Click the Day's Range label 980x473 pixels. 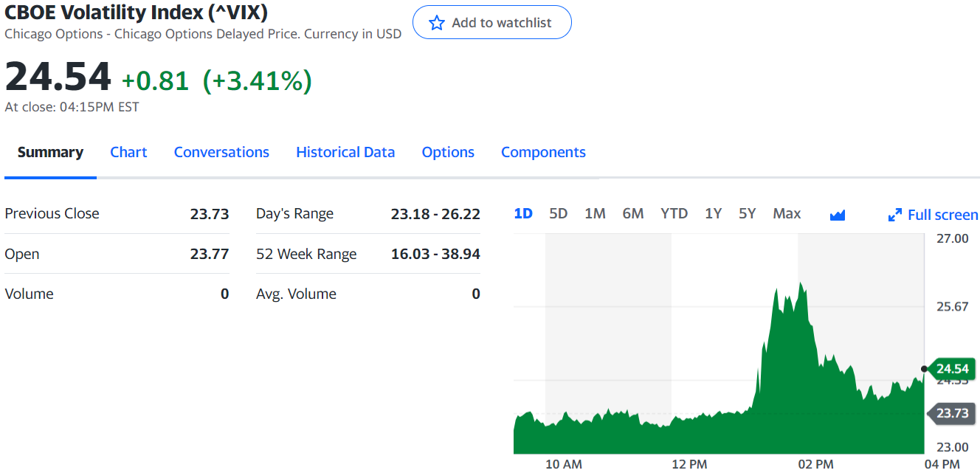[294, 214]
